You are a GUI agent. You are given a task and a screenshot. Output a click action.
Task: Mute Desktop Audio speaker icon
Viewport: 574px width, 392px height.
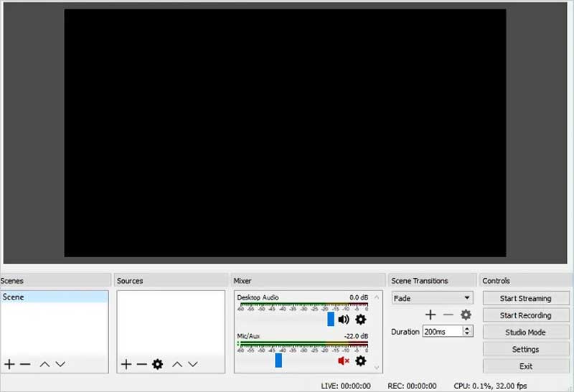point(344,320)
